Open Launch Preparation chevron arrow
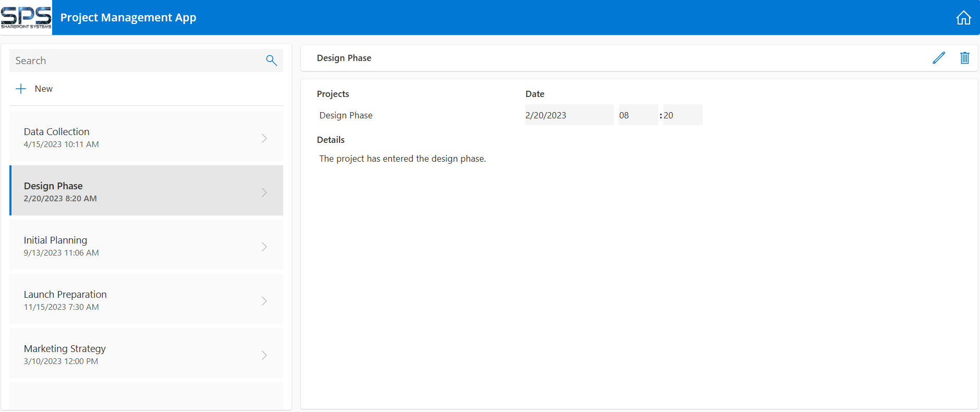The width and height of the screenshot is (980, 412). (x=264, y=301)
